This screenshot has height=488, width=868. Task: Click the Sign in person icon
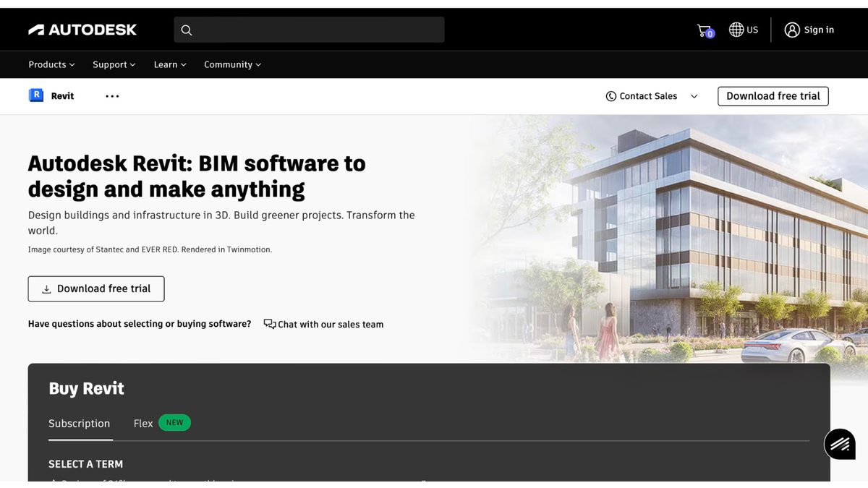pos(792,30)
